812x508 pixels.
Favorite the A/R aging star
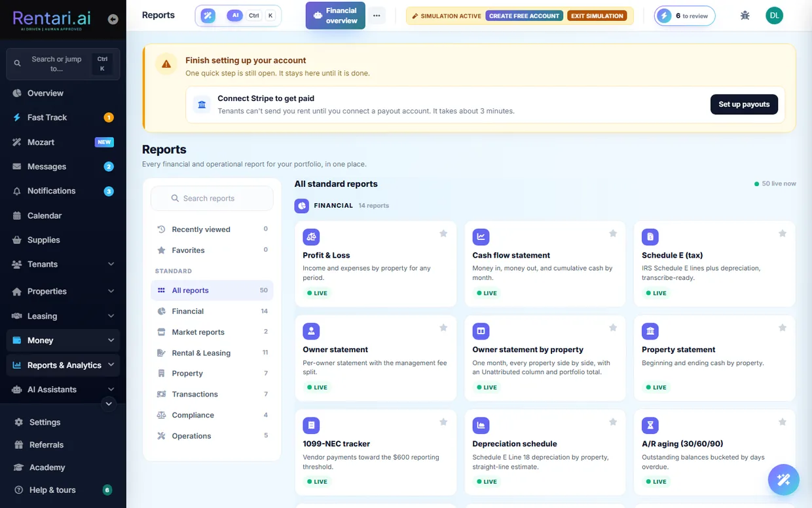(x=783, y=422)
